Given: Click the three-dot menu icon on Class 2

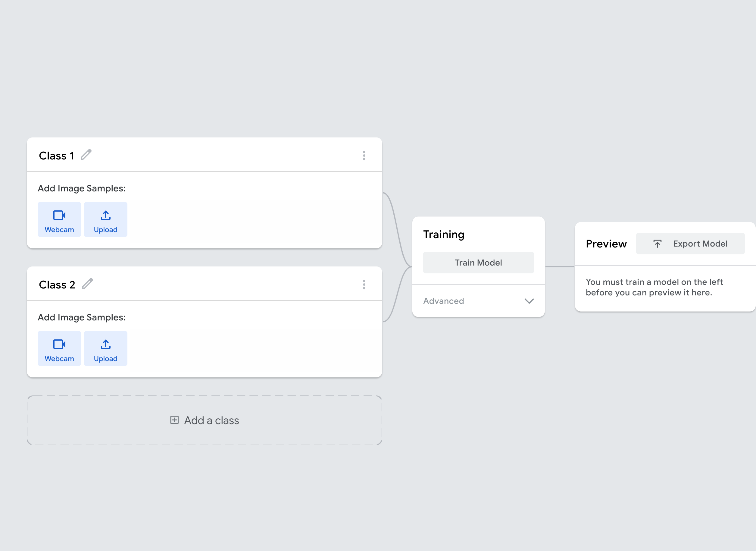Looking at the screenshot, I should [x=364, y=284].
